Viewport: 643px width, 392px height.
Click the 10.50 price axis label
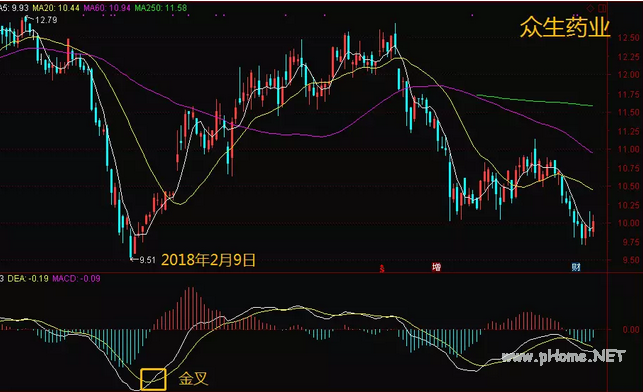628,186
